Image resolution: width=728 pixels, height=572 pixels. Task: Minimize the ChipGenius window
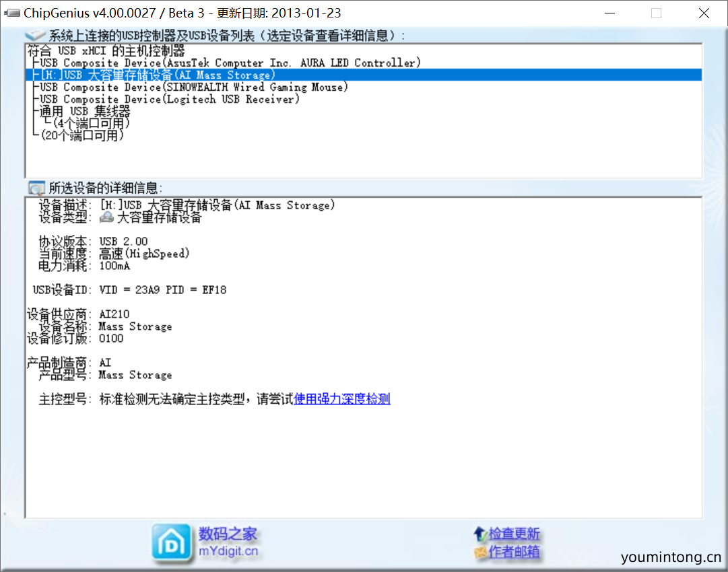[610, 13]
